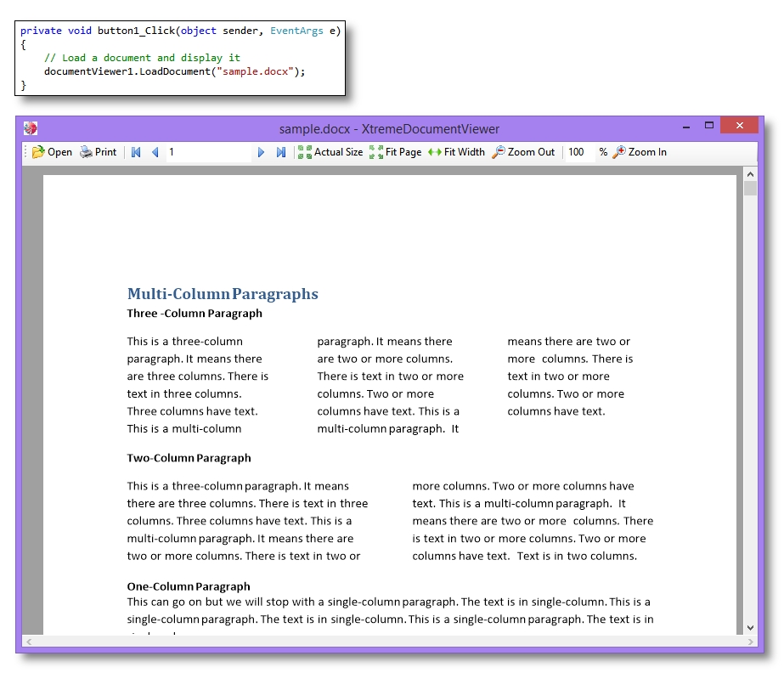This screenshot has height=673, width=784.
Task: Click the vertical scrollbar up arrow
Action: [750, 174]
